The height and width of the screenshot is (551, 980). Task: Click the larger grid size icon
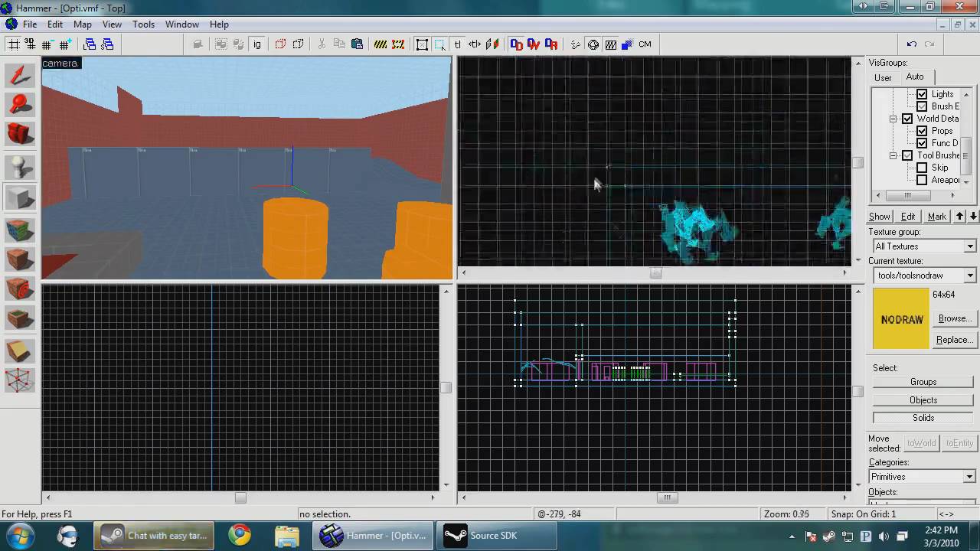[65, 44]
